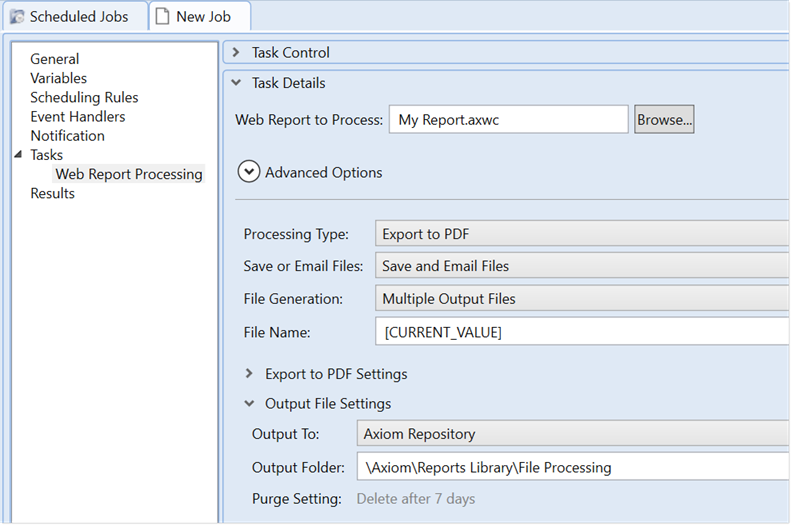This screenshot has height=526, width=792.
Task: Select the New Job tab
Action: click(x=204, y=17)
